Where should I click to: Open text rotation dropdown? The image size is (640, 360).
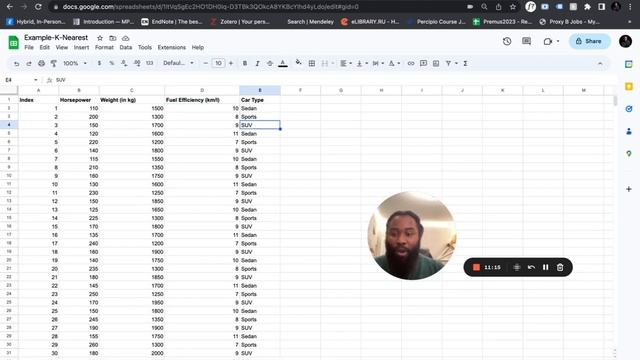coord(394,64)
